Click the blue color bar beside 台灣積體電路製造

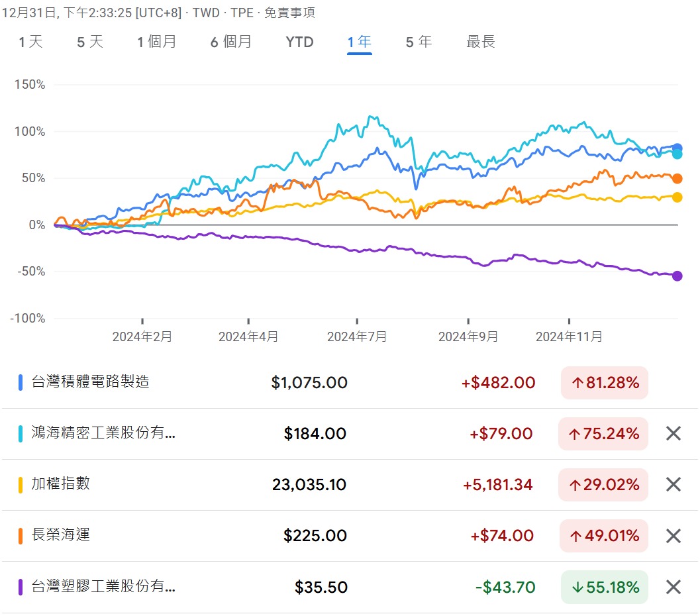21,383
